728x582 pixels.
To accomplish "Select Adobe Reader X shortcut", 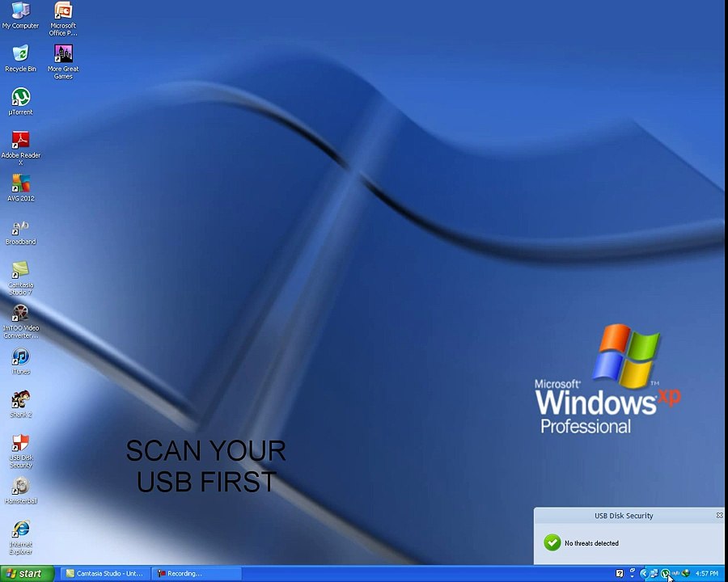I will (x=20, y=148).
